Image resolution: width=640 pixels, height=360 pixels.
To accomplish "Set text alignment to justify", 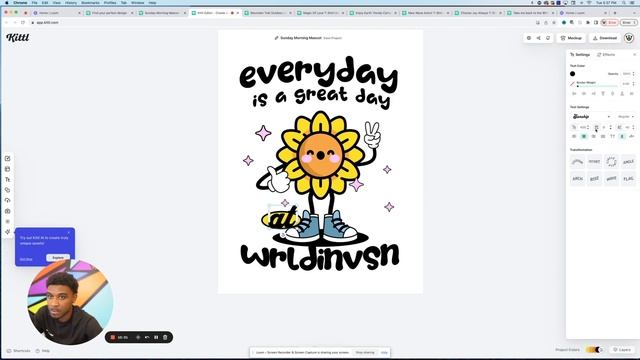I will 603,136.
